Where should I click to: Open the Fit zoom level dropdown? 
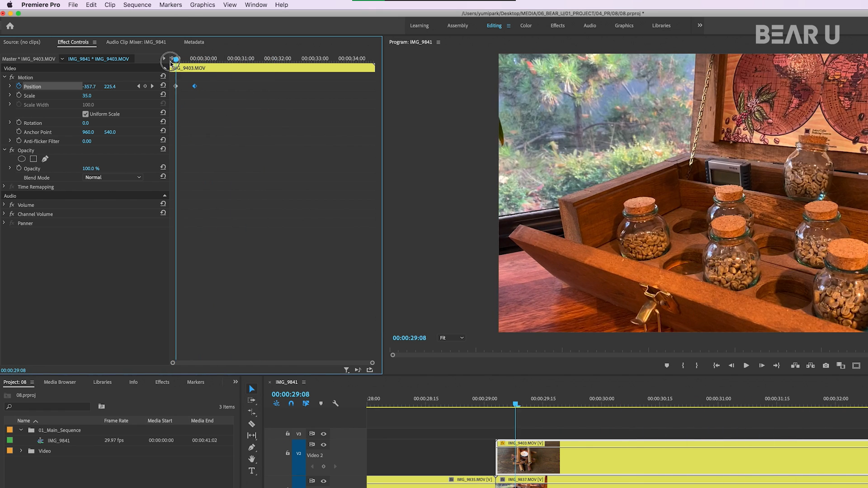coord(452,338)
